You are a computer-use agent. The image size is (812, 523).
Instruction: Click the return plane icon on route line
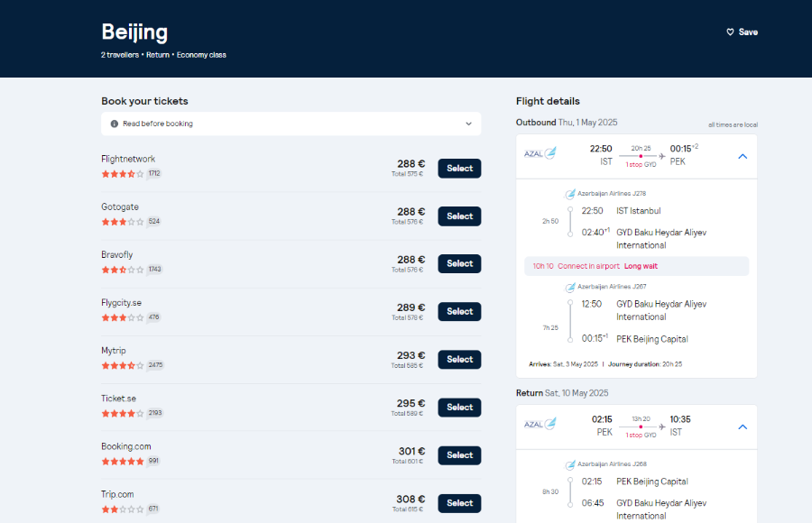[662, 427]
